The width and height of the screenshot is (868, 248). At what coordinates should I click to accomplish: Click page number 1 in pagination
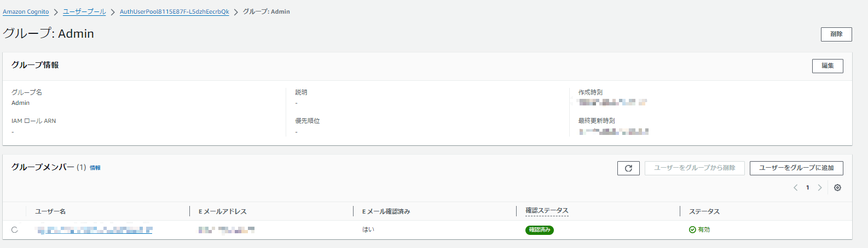click(x=807, y=187)
